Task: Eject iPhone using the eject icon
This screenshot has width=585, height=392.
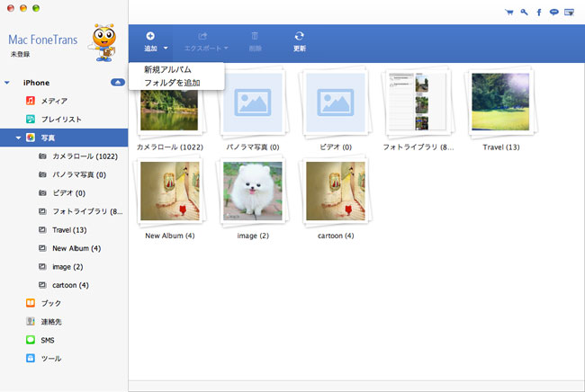Action: coord(117,83)
